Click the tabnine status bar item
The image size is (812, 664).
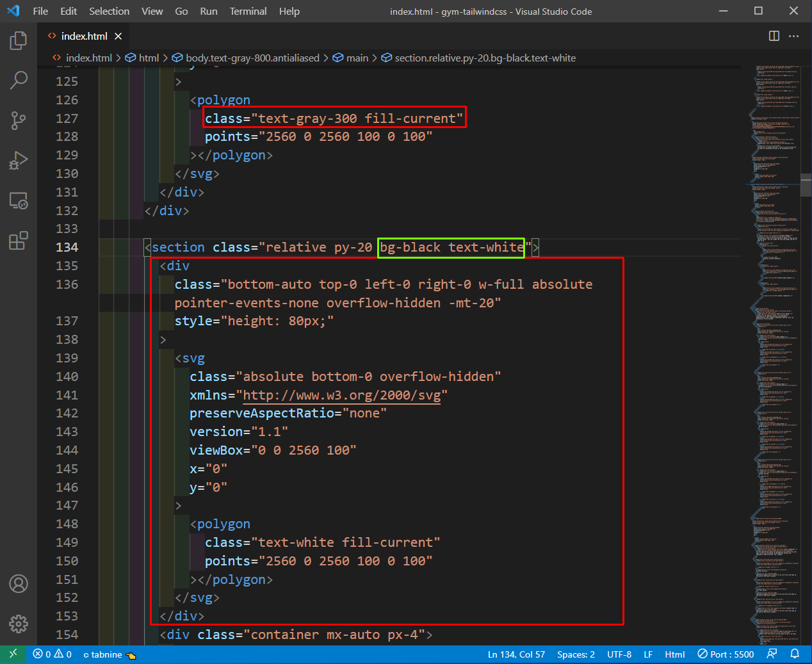pyautogui.click(x=110, y=654)
